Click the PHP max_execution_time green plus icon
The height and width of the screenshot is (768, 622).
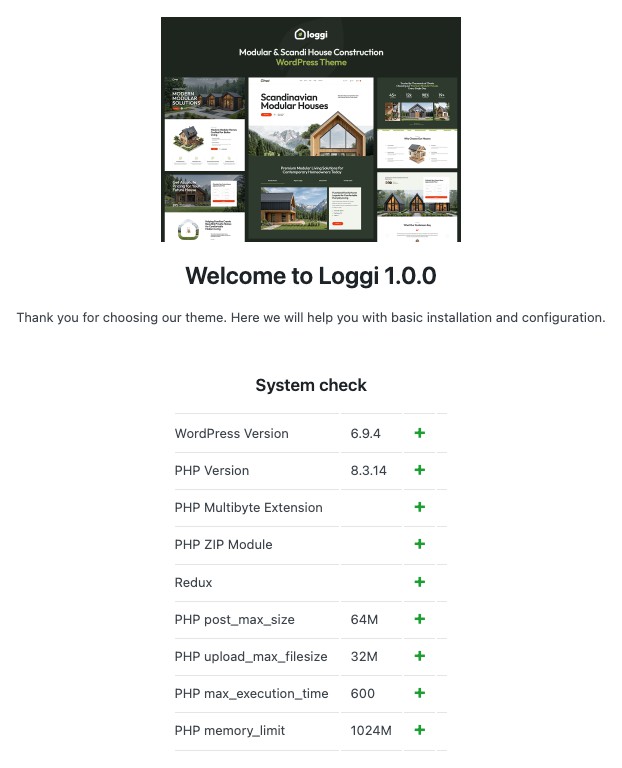tap(420, 694)
